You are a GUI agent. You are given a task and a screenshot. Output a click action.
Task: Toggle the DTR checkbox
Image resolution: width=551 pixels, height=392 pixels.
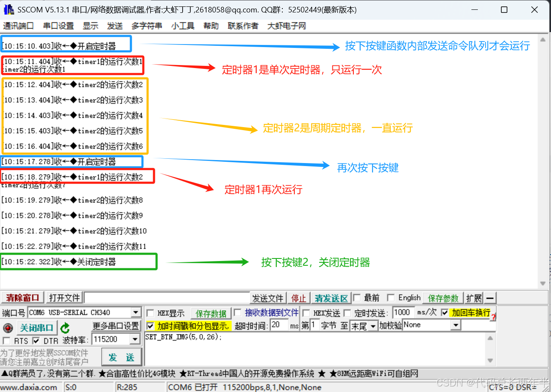click(36, 341)
